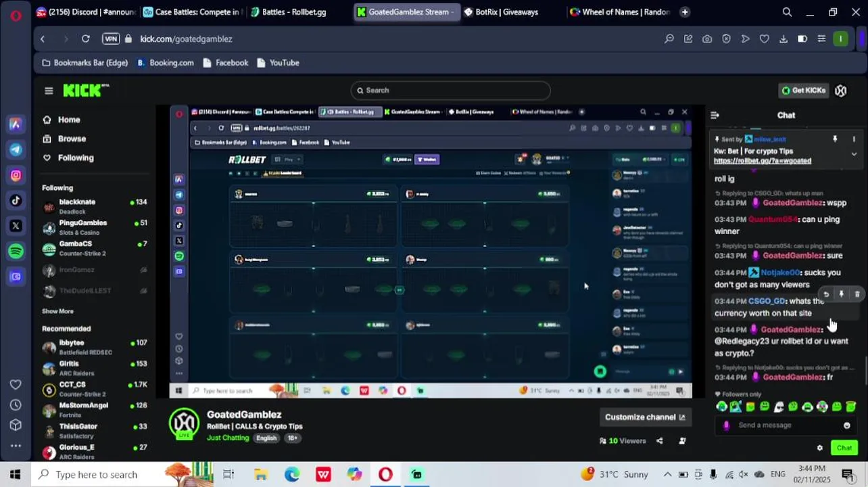Open Opera easy setup lines menu

[x=821, y=39]
